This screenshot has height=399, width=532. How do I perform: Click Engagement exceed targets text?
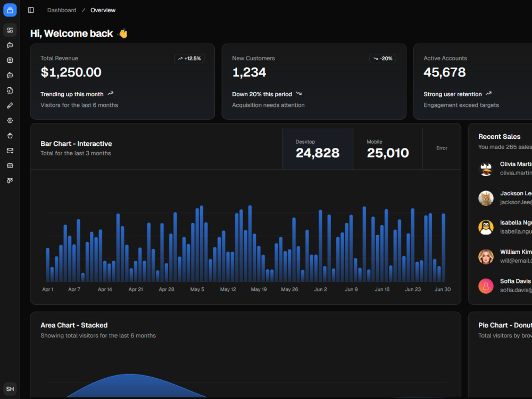(x=461, y=105)
